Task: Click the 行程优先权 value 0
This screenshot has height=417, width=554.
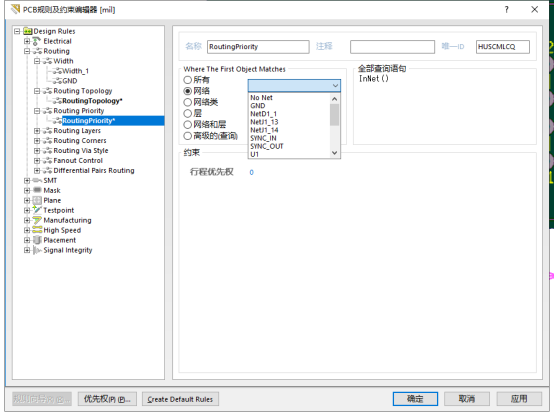Action: (x=251, y=172)
